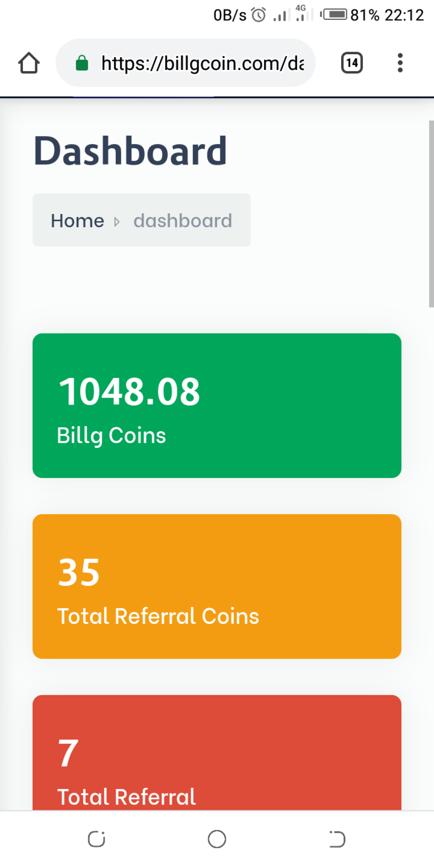Open the orange Total Referral Coins card
Image resolution: width=434 pixels, height=868 pixels.
(217, 587)
